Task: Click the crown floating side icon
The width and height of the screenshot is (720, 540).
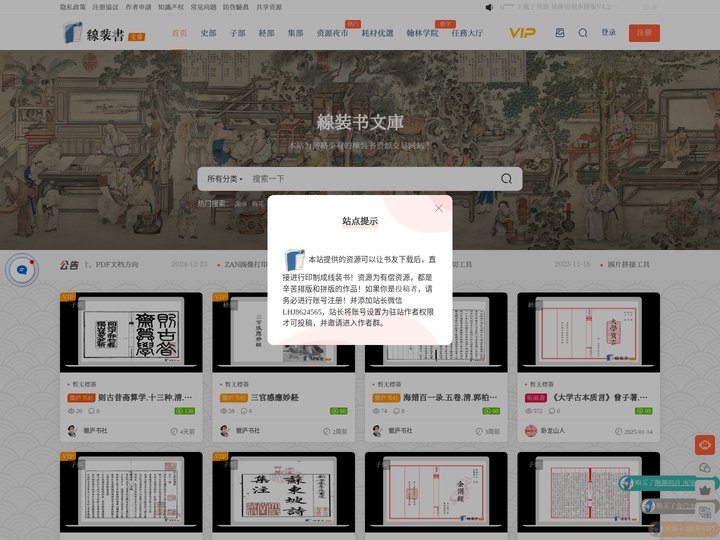Action: [704, 489]
